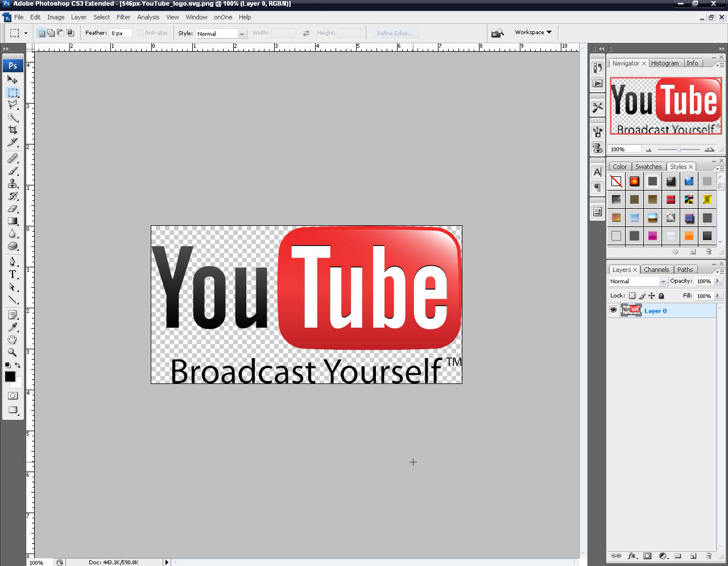Select the Rectangular Marquee tool
This screenshot has height=566, width=728.
click(13, 92)
